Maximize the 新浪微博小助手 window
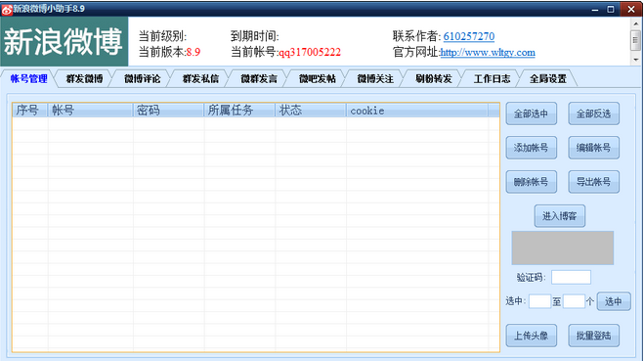The width and height of the screenshot is (644, 361). pyautogui.click(x=611, y=9)
